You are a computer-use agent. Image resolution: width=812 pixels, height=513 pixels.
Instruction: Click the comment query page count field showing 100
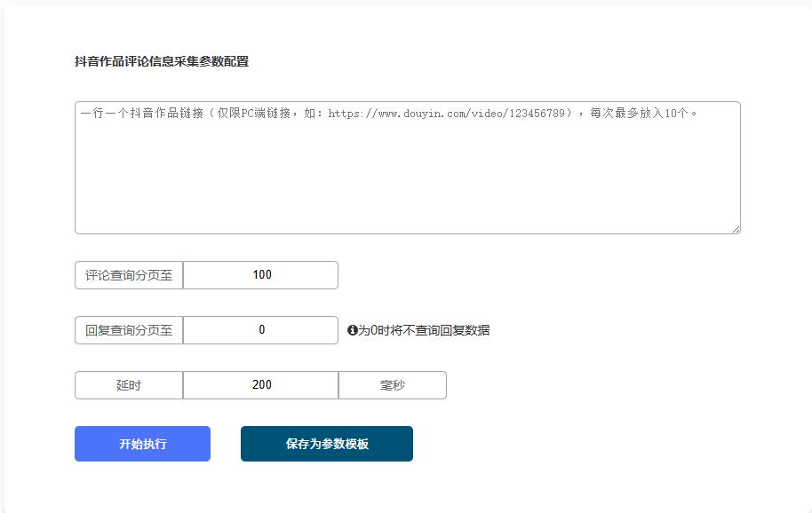tap(260, 275)
